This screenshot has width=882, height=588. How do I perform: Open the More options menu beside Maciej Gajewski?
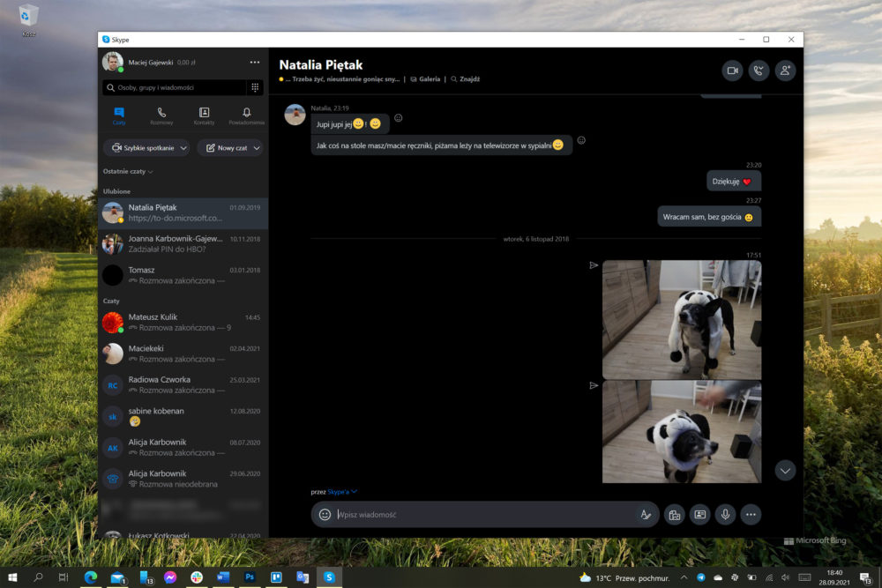(255, 63)
